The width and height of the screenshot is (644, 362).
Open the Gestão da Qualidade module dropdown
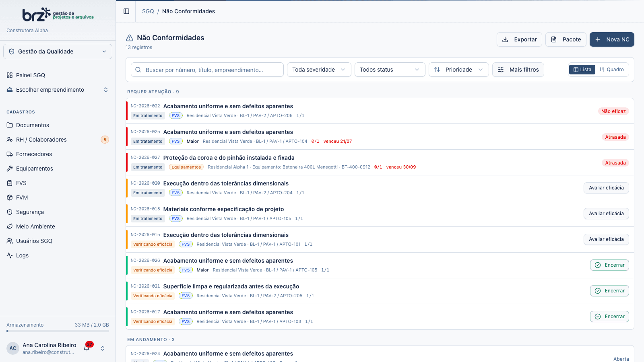point(58,51)
